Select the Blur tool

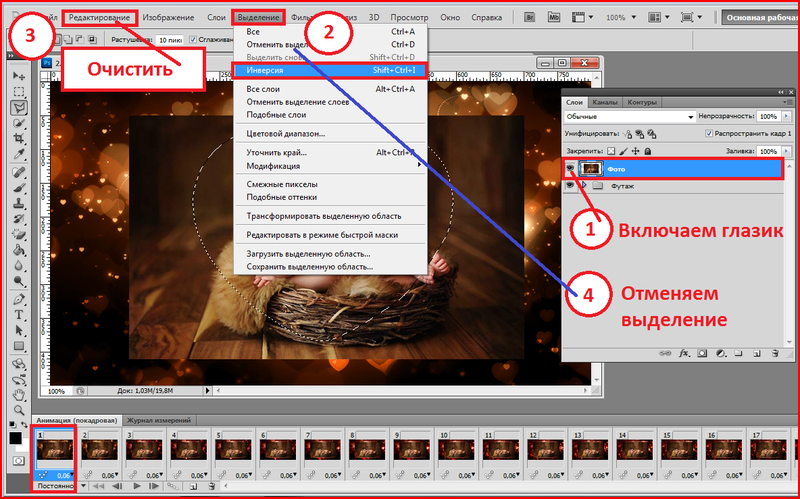19,266
